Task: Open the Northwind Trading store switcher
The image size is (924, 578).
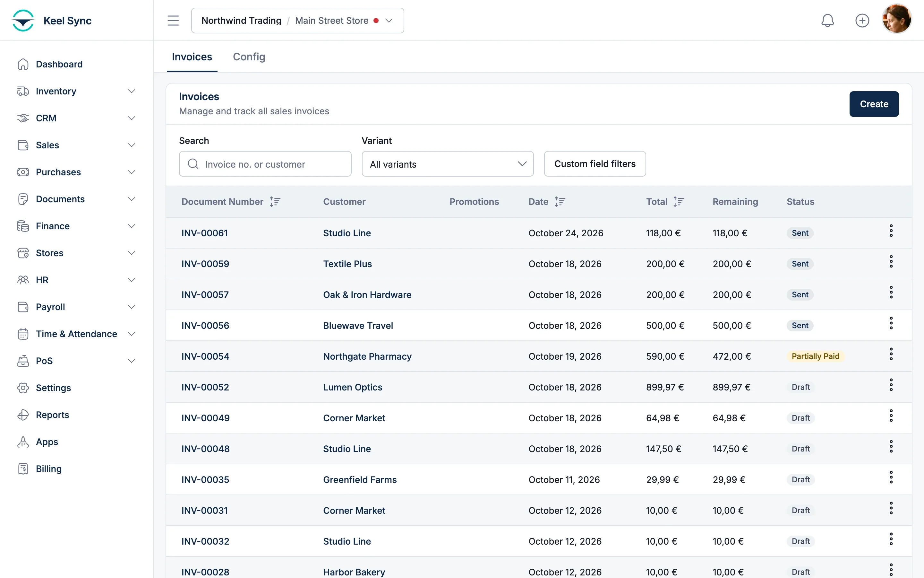Action: coord(297,21)
